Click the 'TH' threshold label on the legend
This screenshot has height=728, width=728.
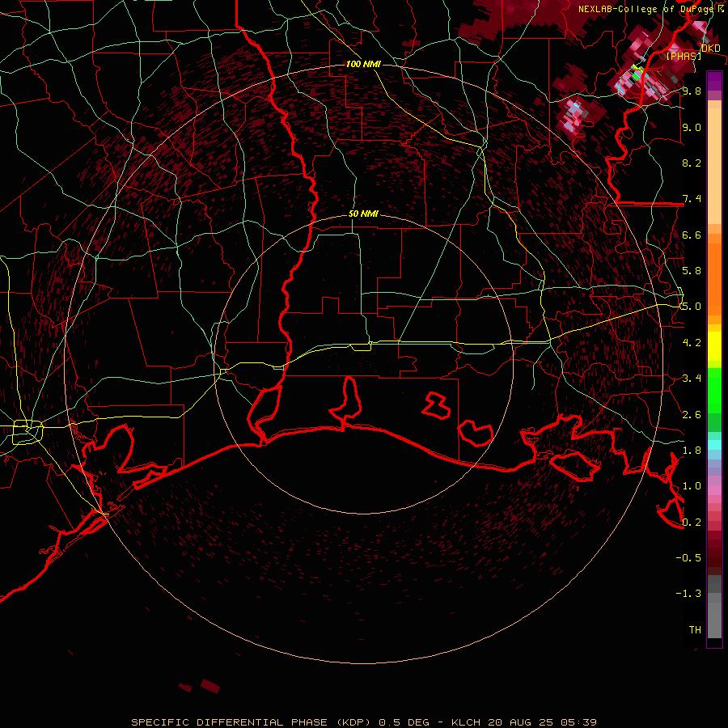click(x=695, y=630)
